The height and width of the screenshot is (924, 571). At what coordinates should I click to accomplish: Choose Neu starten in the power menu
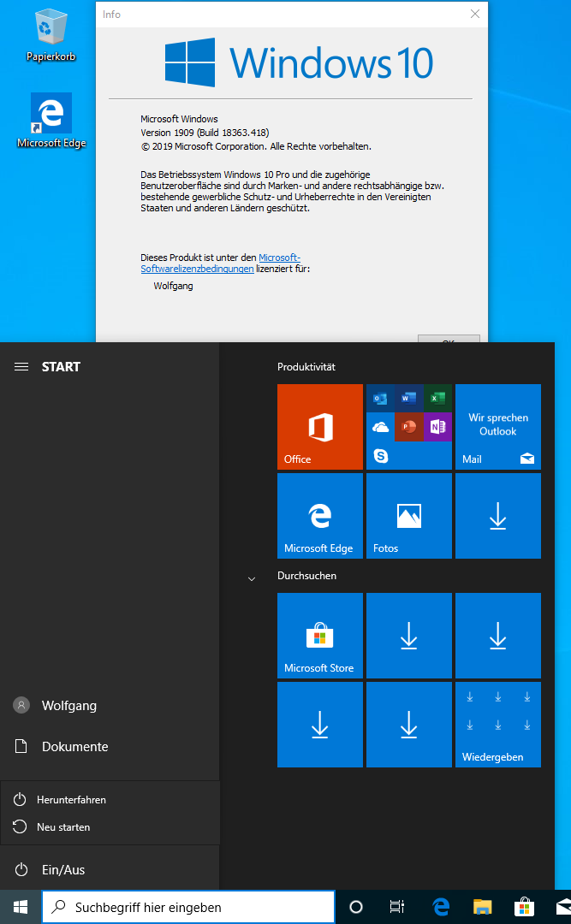pos(110,826)
